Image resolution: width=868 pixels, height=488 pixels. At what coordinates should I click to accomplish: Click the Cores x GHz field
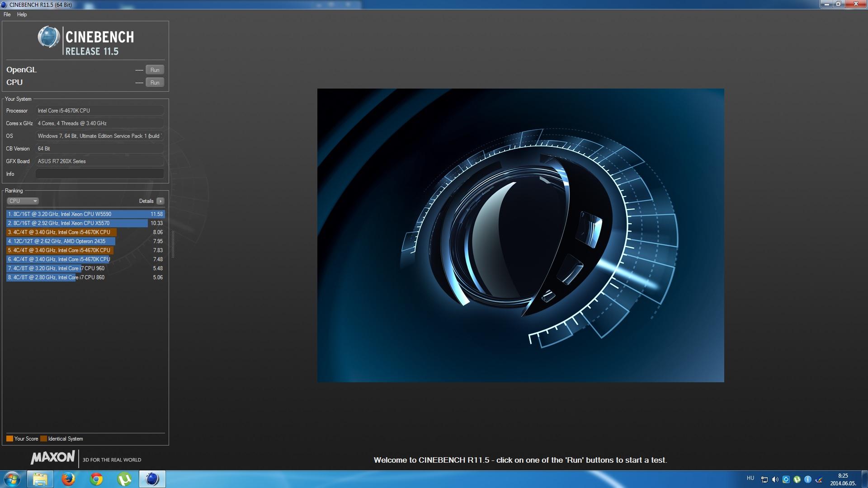pos(99,123)
